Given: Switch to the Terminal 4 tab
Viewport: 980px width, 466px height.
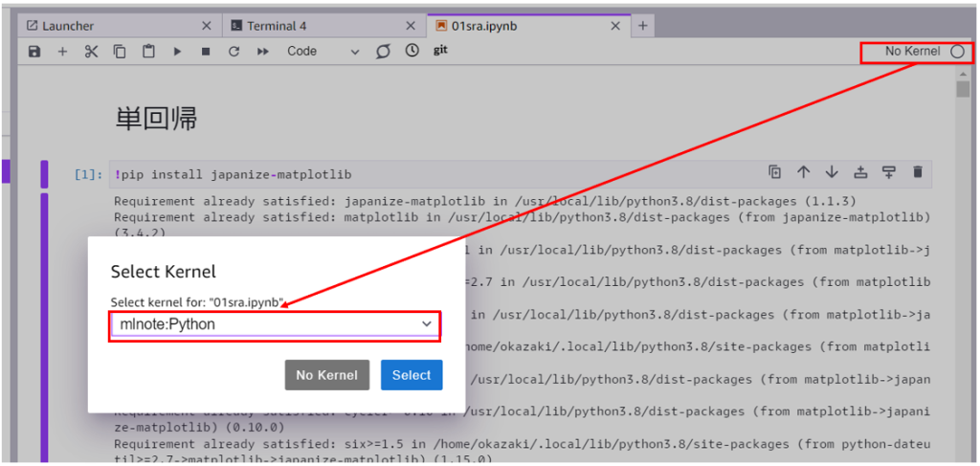Looking at the screenshot, I should click(323, 26).
